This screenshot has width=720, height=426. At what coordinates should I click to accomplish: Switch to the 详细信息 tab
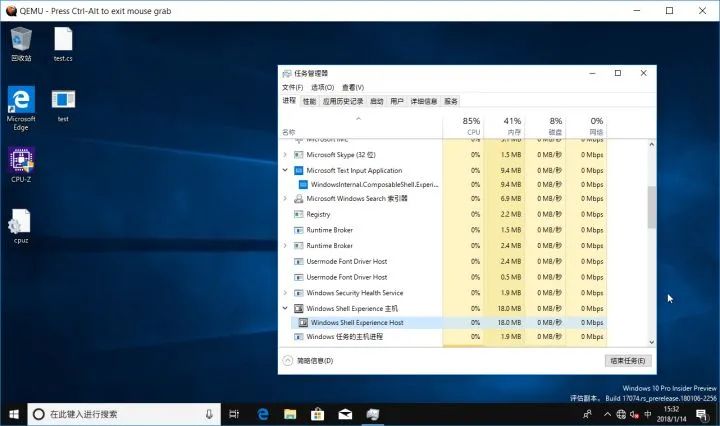(x=424, y=101)
